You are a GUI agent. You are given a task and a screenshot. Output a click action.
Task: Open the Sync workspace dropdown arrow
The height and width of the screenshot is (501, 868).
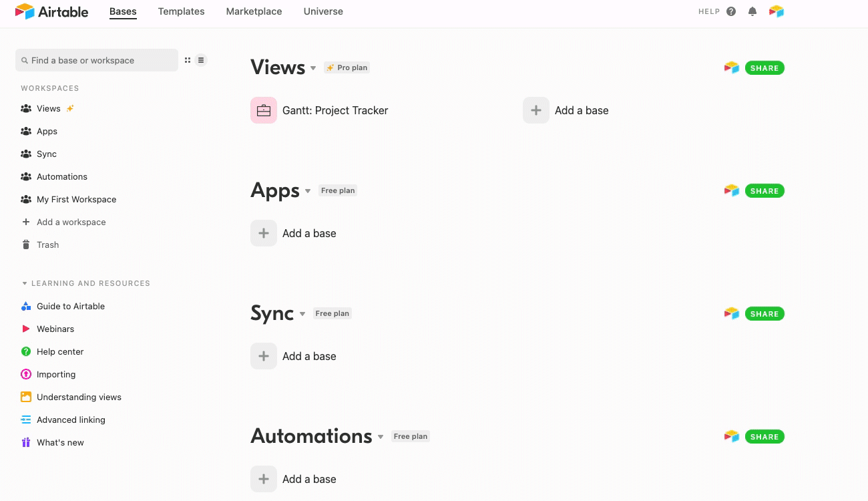point(302,314)
